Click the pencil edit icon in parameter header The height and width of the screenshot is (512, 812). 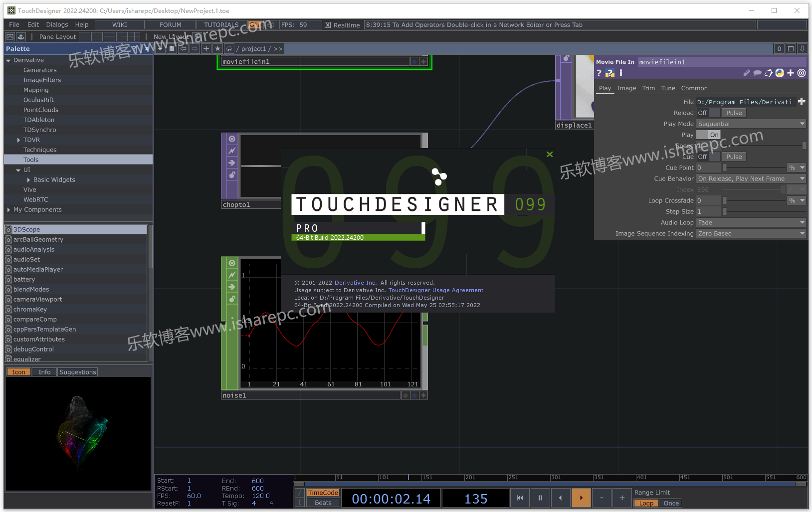pyautogui.click(x=747, y=73)
